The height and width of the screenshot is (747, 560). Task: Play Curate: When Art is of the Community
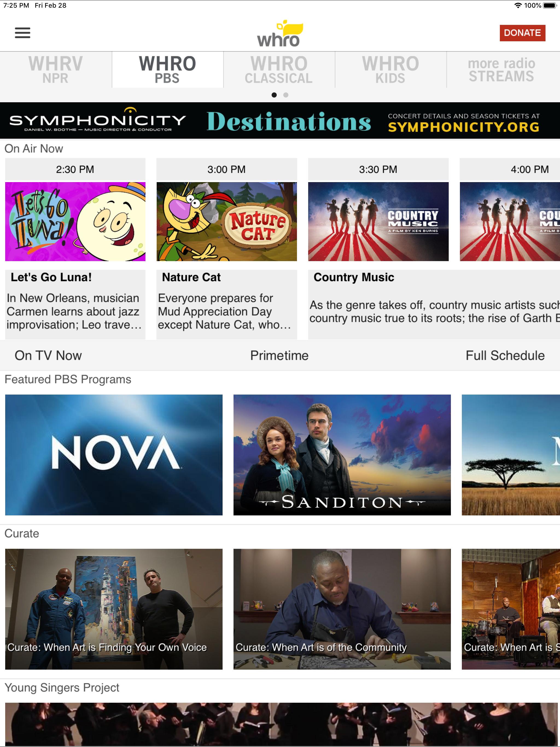(342, 609)
